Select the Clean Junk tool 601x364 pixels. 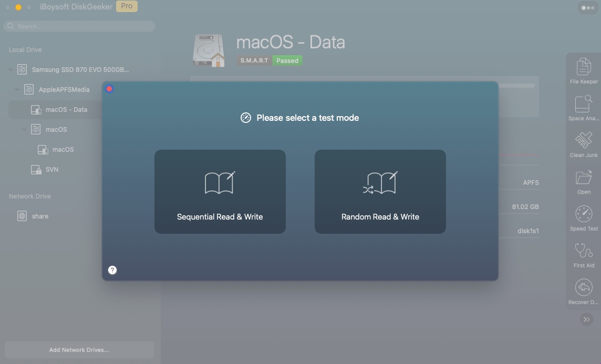point(584,144)
